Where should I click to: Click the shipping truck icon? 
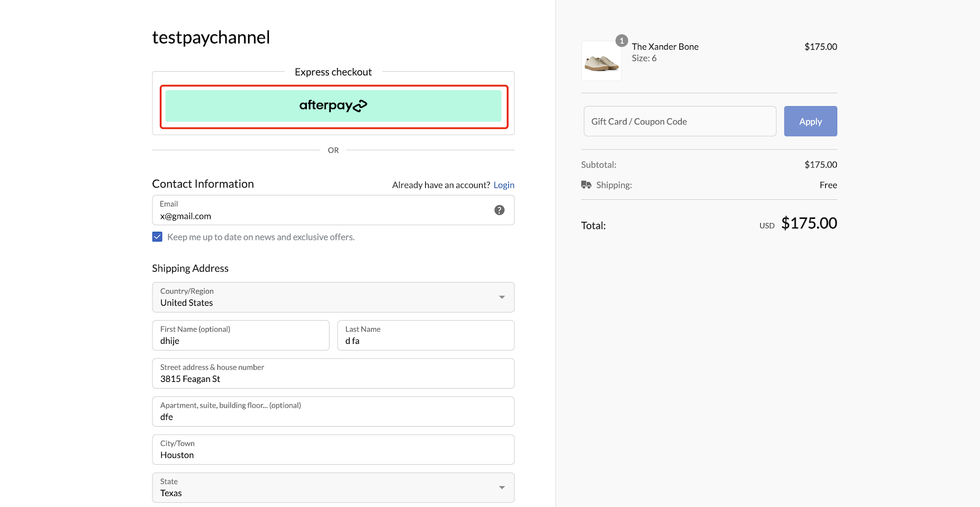(586, 185)
